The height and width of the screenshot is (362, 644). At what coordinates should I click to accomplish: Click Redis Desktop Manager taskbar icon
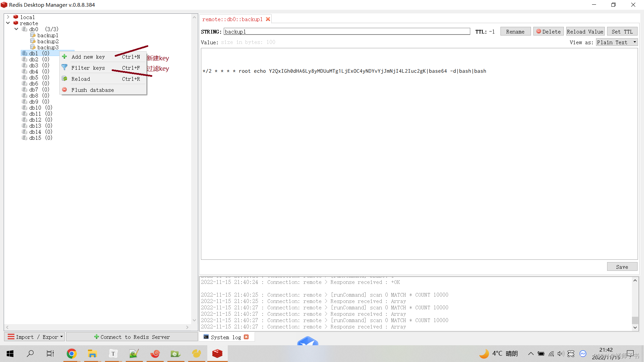point(217,354)
